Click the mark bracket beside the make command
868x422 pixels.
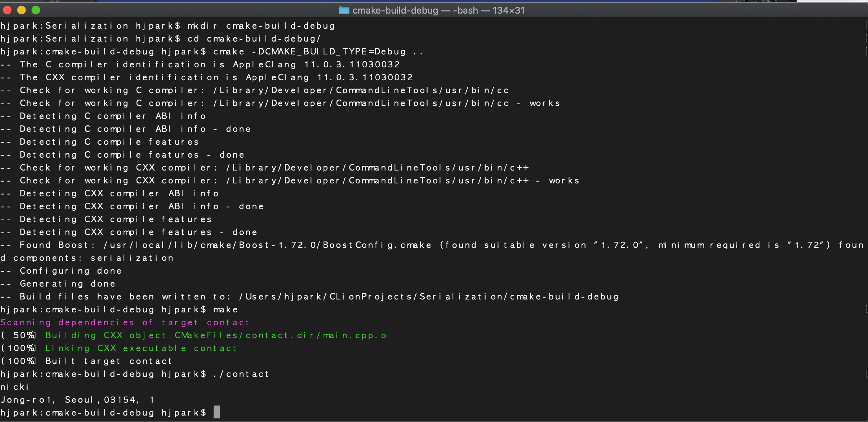coord(866,310)
